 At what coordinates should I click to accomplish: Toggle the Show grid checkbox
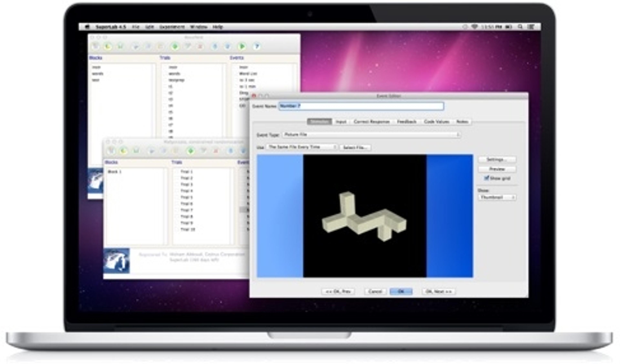(486, 178)
